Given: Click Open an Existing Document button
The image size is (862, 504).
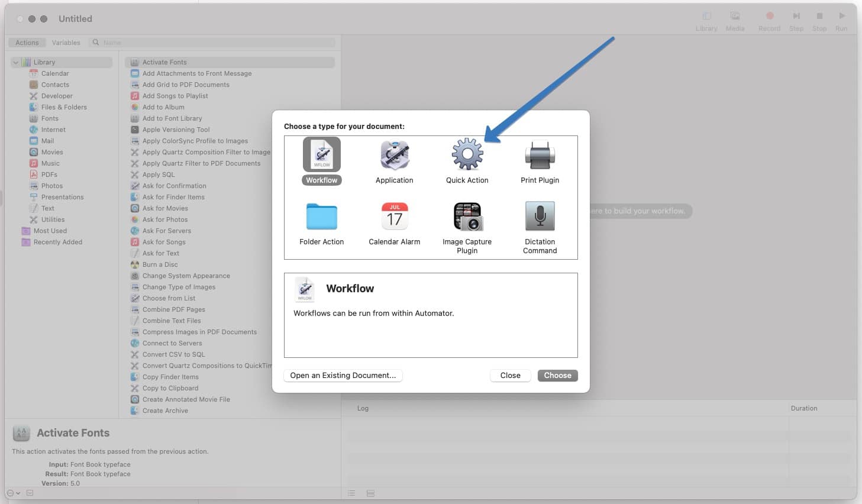Looking at the screenshot, I should [343, 376].
